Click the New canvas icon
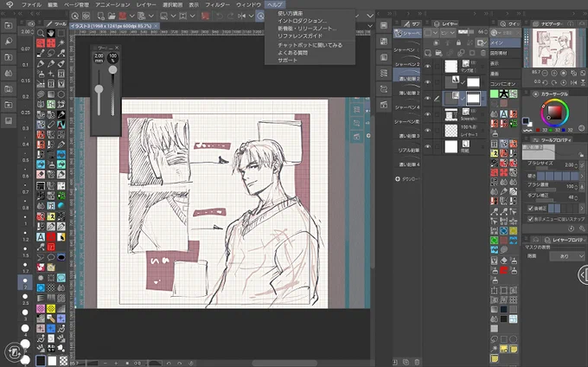 (101, 16)
